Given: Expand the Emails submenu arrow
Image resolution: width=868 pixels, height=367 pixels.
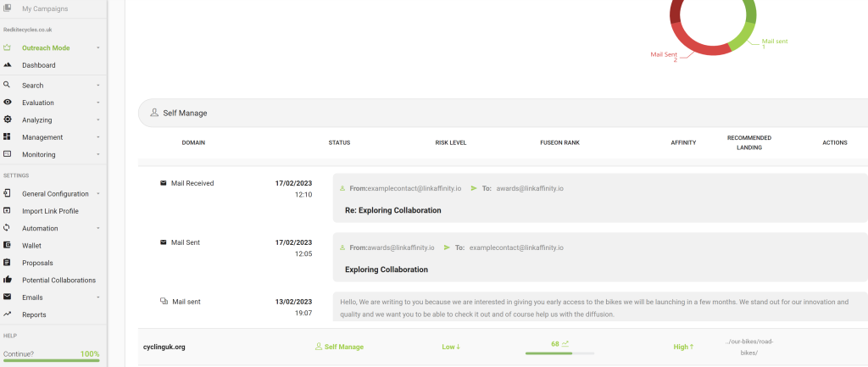Looking at the screenshot, I should pos(98,297).
